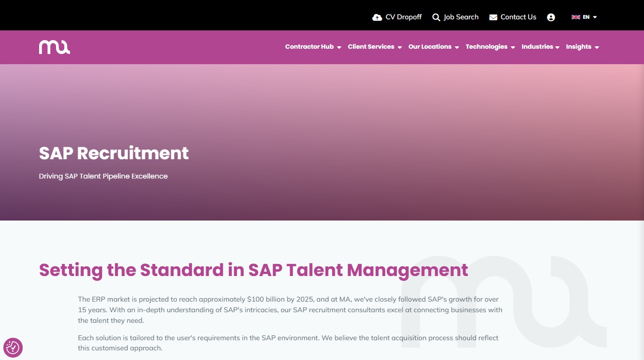Open the Technologies menu label
644x360 pixels.
[x=487, y=47]
